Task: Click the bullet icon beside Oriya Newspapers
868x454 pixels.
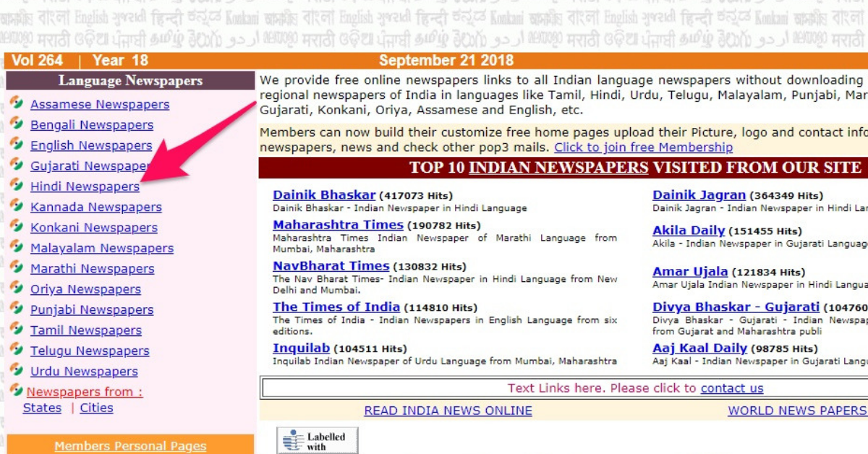Action: coord(17,288)
